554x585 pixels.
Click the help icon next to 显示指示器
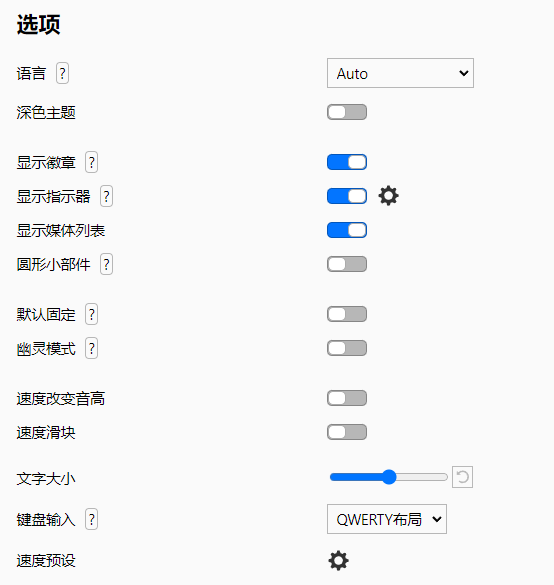tap(106, 196)
